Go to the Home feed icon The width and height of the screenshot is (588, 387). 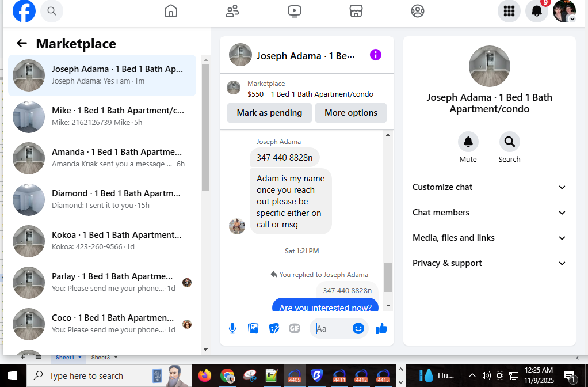click(x=171, y=12)
